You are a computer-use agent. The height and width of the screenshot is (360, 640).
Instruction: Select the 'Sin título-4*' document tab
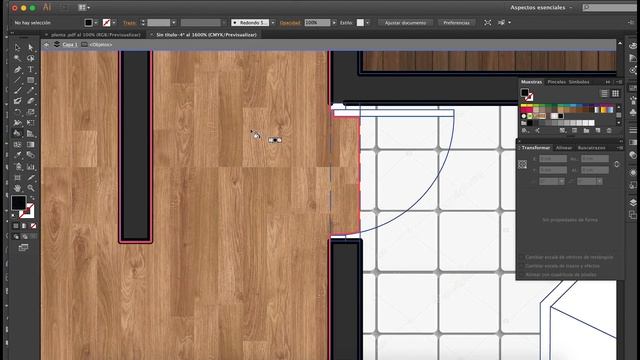click(206, 35)
